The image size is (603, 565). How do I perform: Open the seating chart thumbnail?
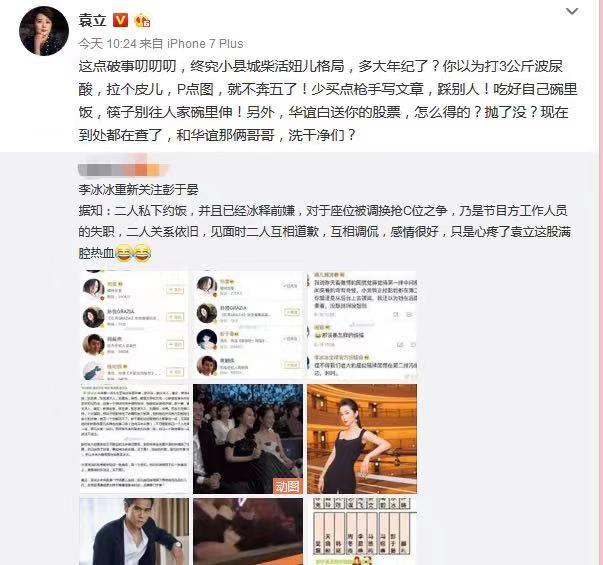pos(361,532)
